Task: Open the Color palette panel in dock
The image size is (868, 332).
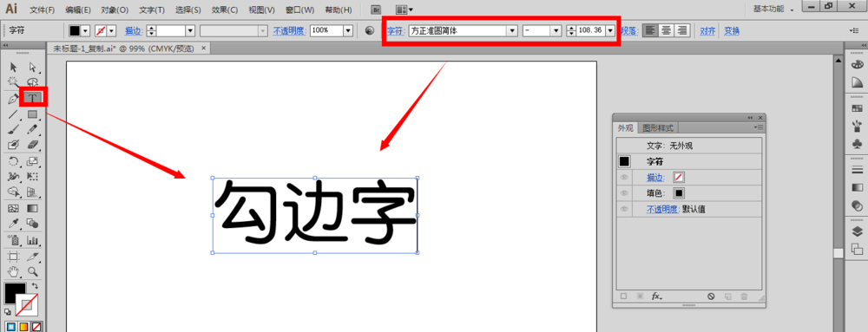Action: click(x=857, y=64)
